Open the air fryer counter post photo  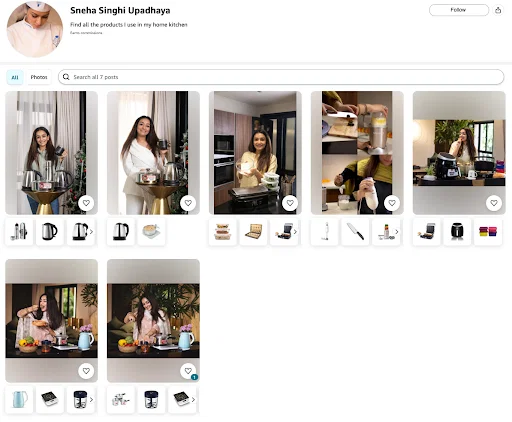click(x=459, y=153)
